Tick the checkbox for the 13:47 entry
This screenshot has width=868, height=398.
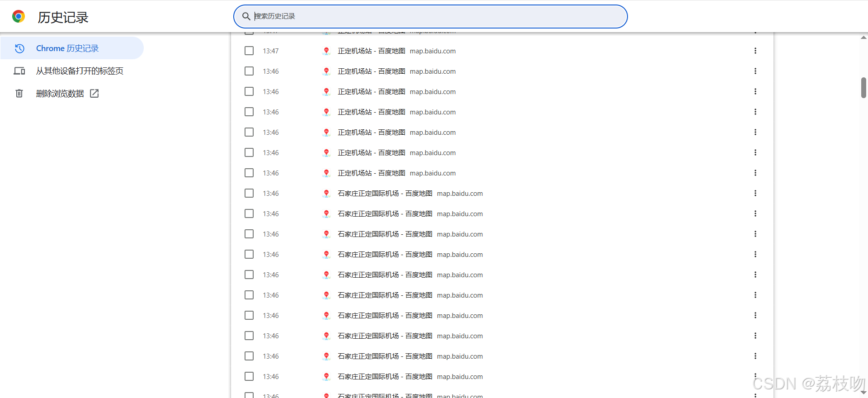coord(249,51)
